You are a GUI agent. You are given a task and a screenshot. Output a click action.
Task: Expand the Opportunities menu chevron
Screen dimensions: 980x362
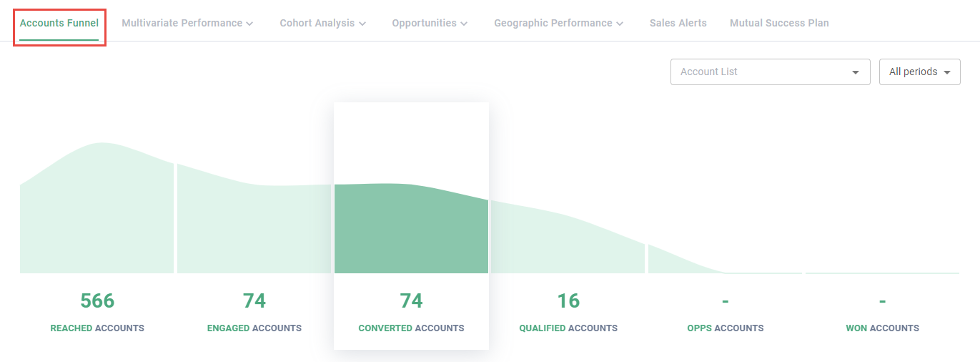[x=465, y=24]
